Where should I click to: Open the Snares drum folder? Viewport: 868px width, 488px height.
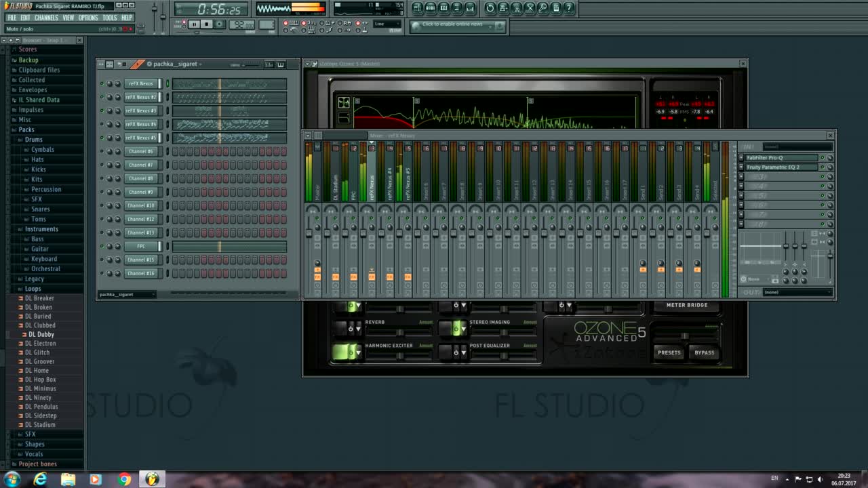pos(41,209)
